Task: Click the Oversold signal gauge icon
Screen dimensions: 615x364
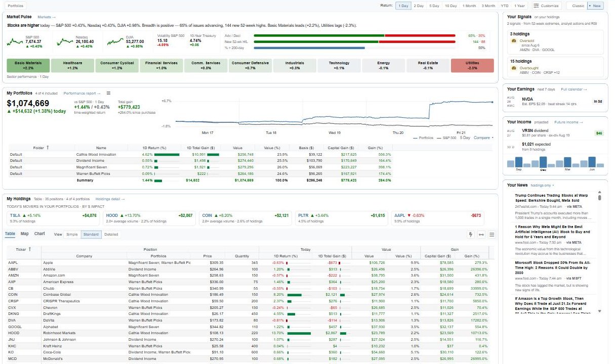Action: pyautogui.click(x=514, y=41)
